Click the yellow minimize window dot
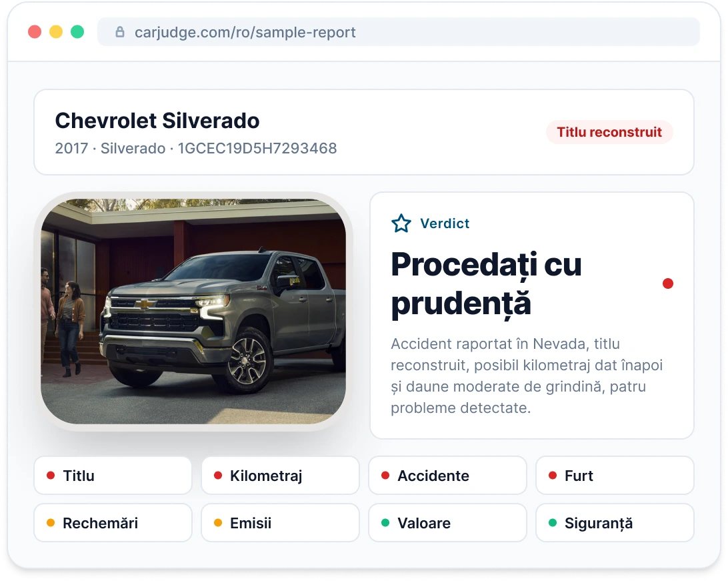Screen dimensions: 728x581 point(56,31)
